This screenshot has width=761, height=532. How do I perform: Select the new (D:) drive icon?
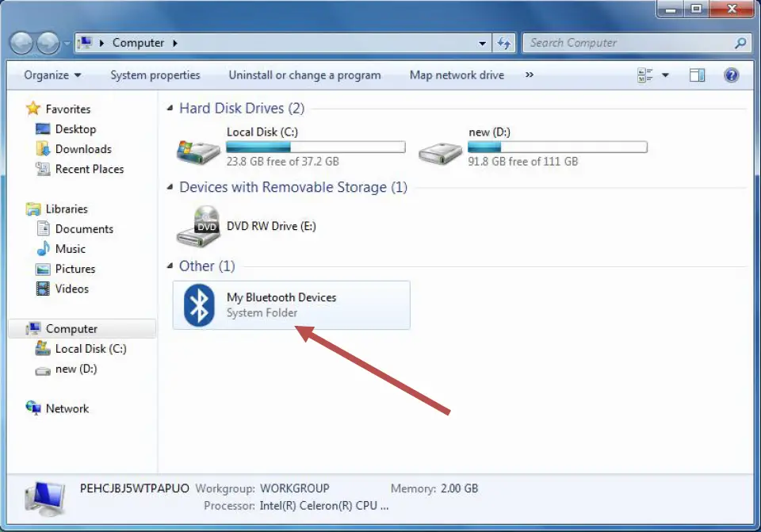[440, 153]
